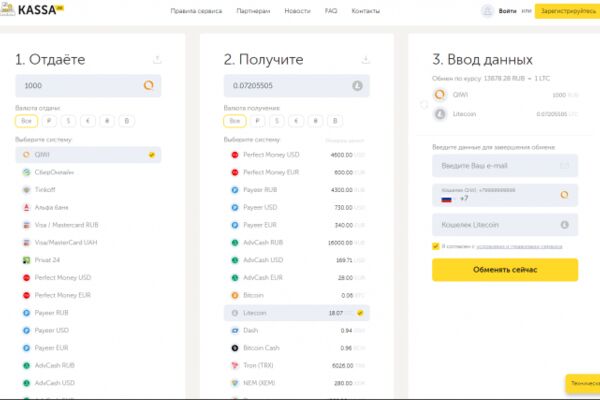Choose СберОнлайн in the Отдаёте list
The image size is (600, 400).
pos(88,172)
